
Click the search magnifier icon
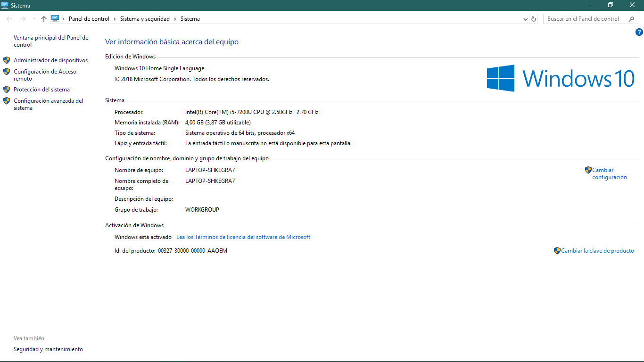coord(632,19)
